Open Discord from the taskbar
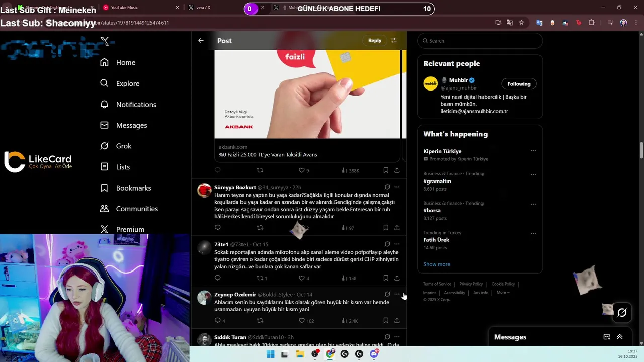The image size is (644, 362). click(374, 354)
